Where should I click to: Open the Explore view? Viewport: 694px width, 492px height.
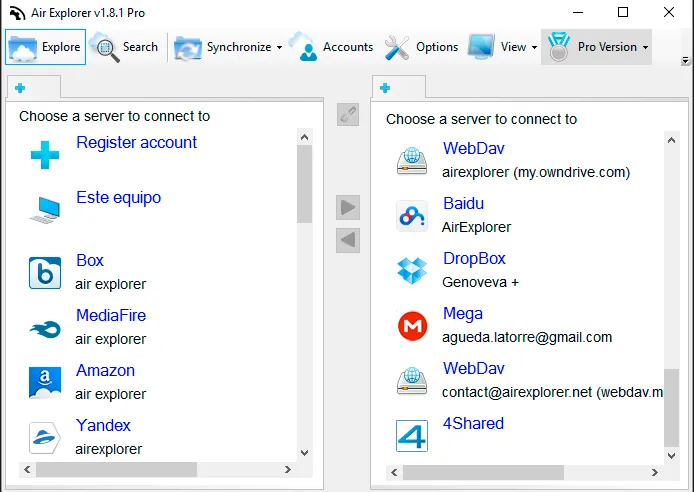(46, 47)
